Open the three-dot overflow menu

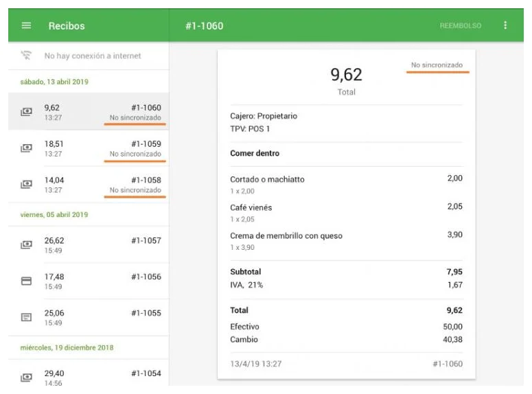pyautogui.click(x=505, y=25)
